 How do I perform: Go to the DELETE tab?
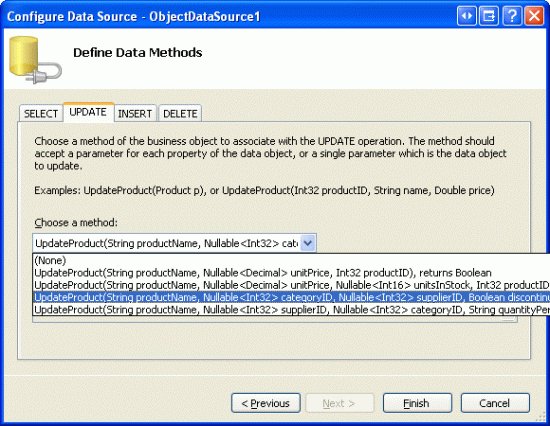[x=180, y=113]
